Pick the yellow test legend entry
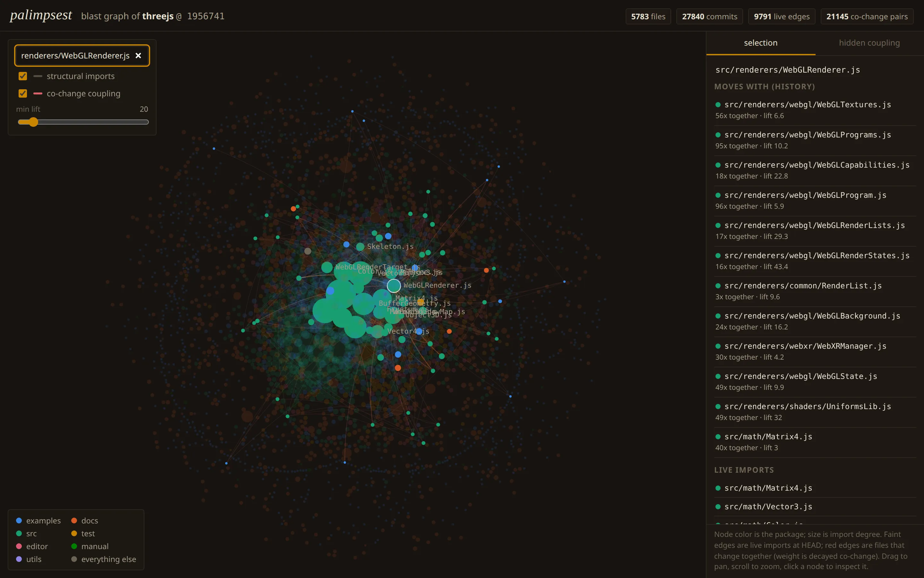The image size is (924, 578). click(x=83, y=533)
